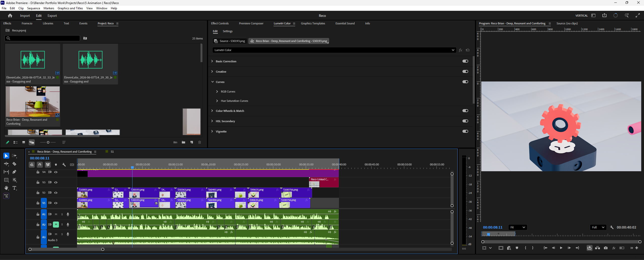Open the timeline wrench settings icon
Image resolution: width=644 pixels, height=260 pixels.
click(64, 165)
